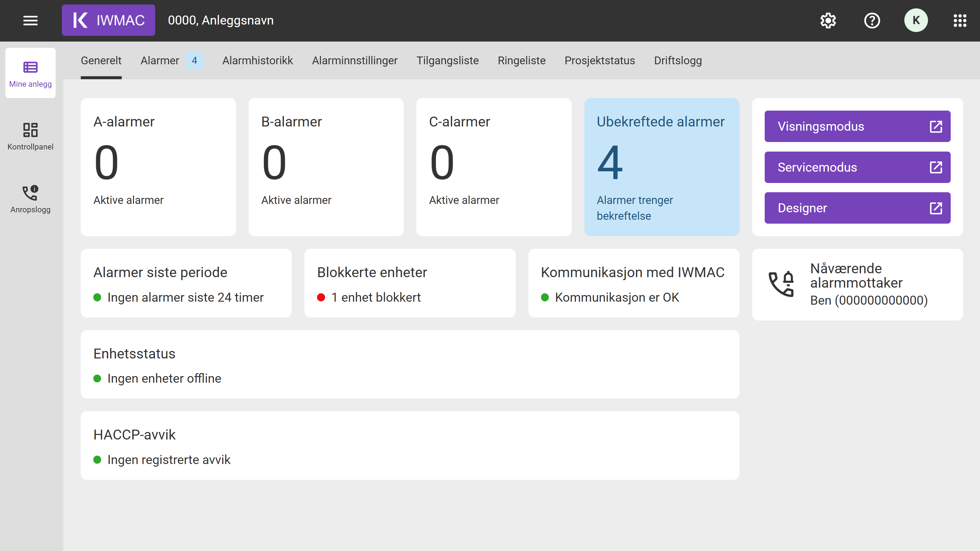Image resolution: width=980 pixels, height=551 pixels.
Task: Open the user profile avatar K
Action: 916,20
